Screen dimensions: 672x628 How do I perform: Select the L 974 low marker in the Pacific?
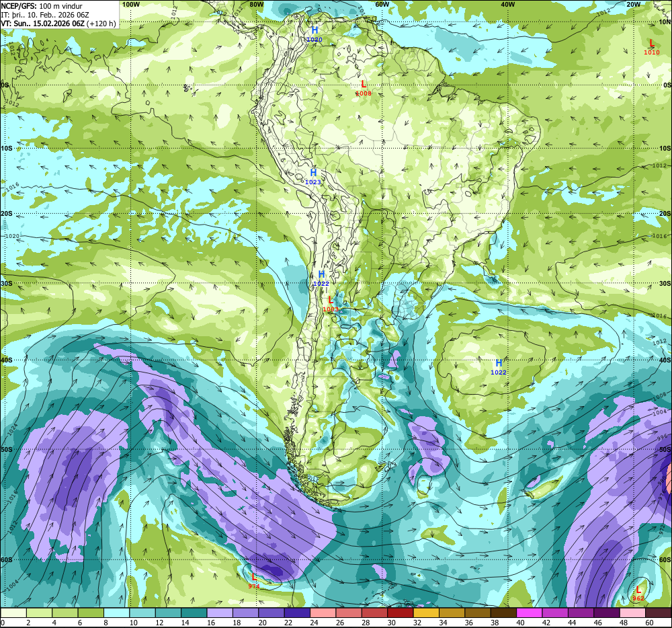click(254, 581)
